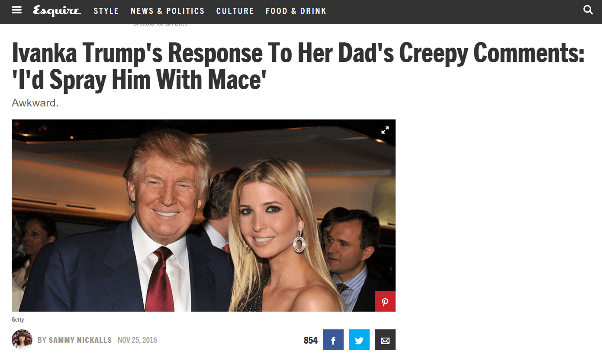602x364 pixels.
Task: Open the Style section
Action: pyautogui.click(x=106, y=11)
